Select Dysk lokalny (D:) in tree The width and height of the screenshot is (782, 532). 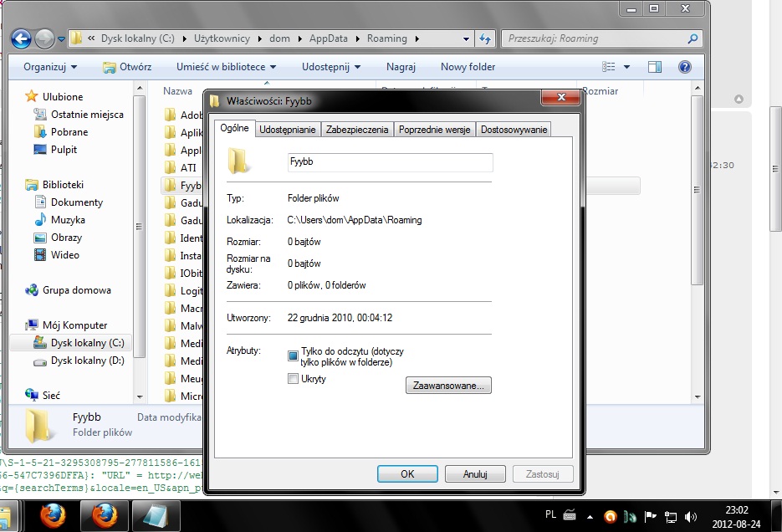tap(87, 361)
